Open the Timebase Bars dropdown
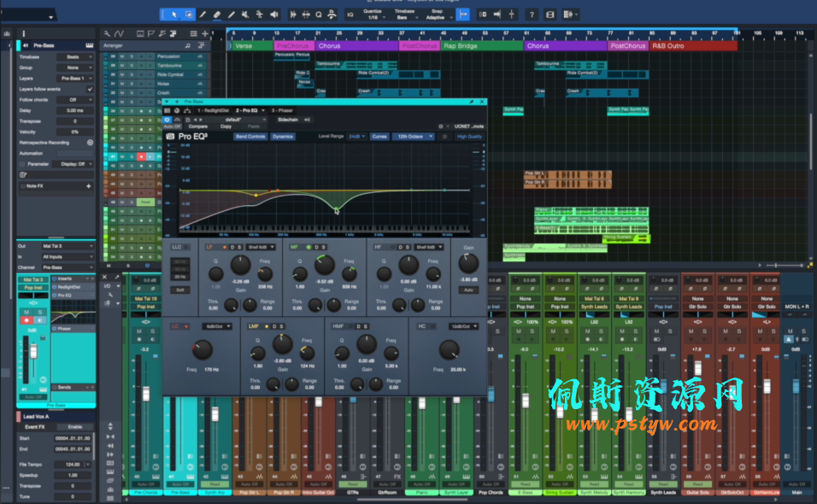The width and height of the screenshot is (817, 504). coord(404,15)
